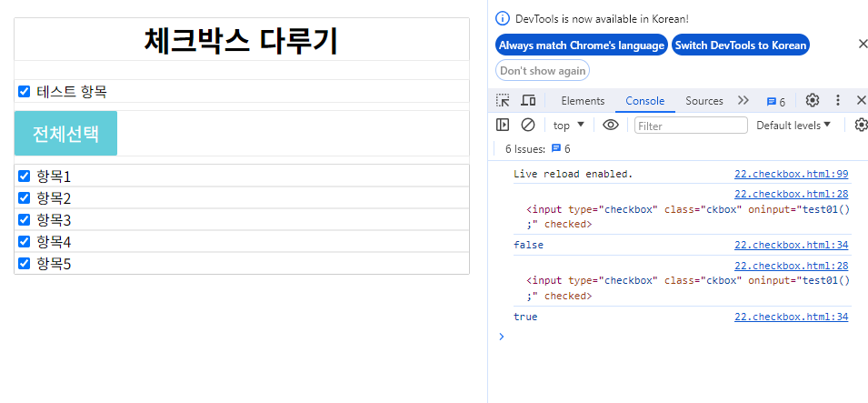Open the 22.checkbox.html:34 link beside false

coord(791,245)
